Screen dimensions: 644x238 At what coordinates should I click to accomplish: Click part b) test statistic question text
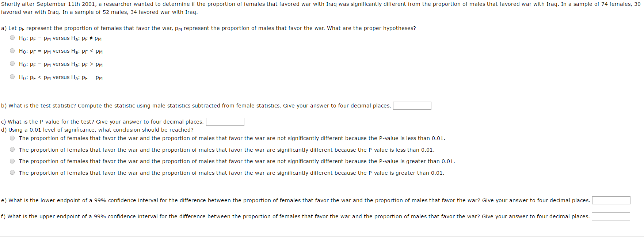point(196,106)
